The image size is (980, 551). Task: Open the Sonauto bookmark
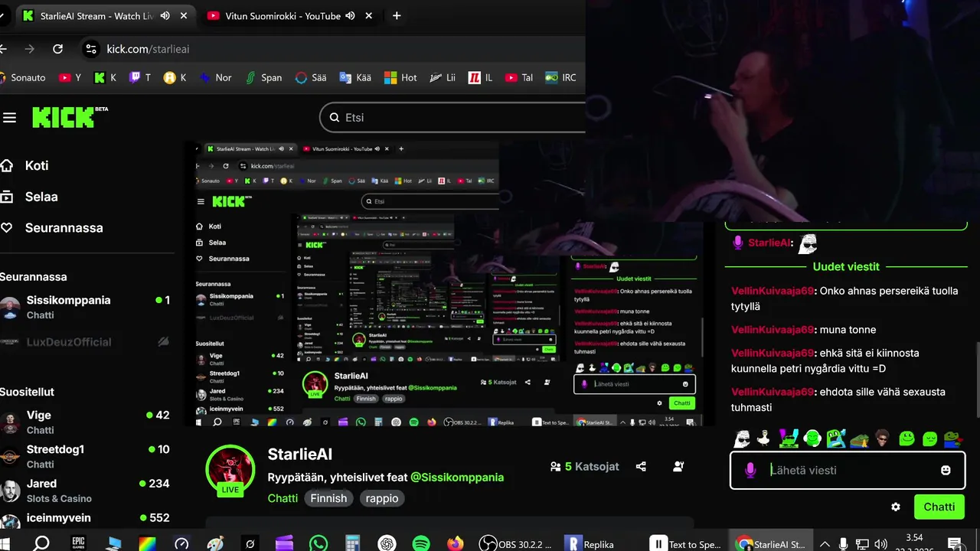click(x=21, y=77)
